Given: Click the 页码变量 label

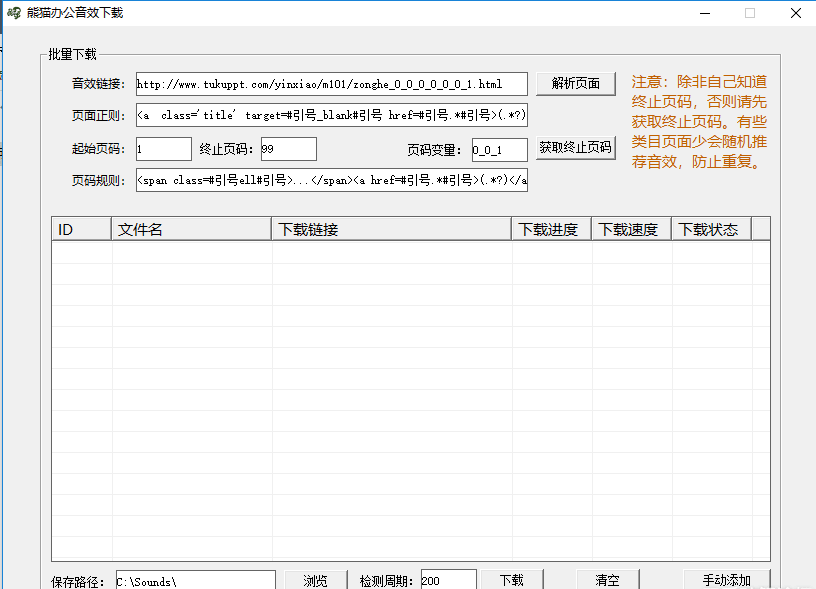Looking at the screenshot, I should (x=434, y=150).
